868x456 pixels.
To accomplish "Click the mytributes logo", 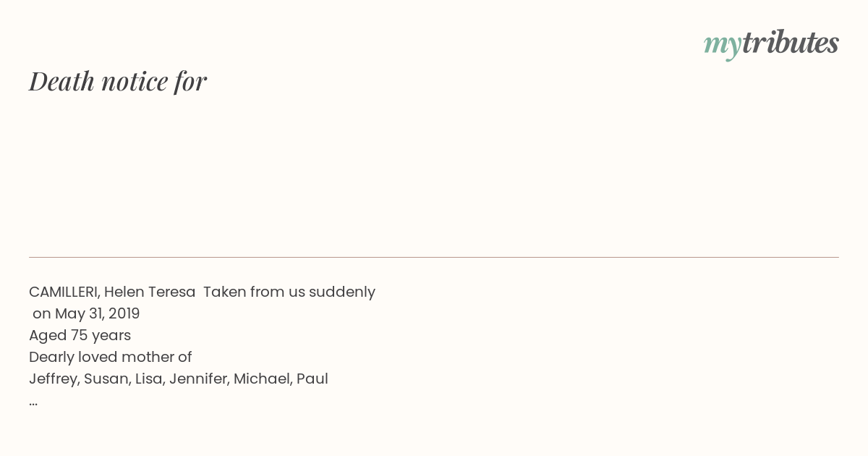I will (x=771, y=44).
